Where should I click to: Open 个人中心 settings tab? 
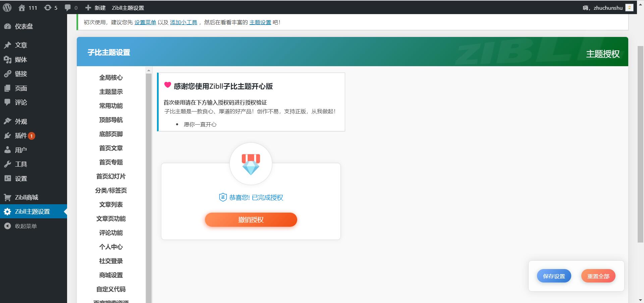(111, 247)
